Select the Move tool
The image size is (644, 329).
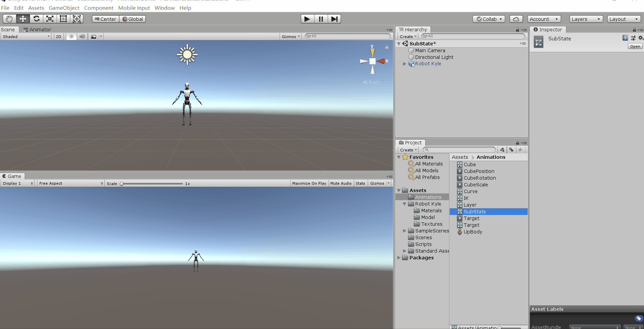23,19
